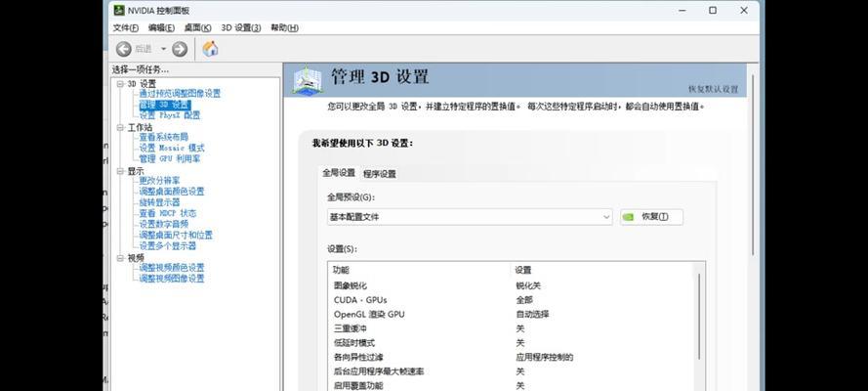Viewport: 868px width, 391px height.
Task: Click the 视频 category label in tree
Action: pos(136,258)
